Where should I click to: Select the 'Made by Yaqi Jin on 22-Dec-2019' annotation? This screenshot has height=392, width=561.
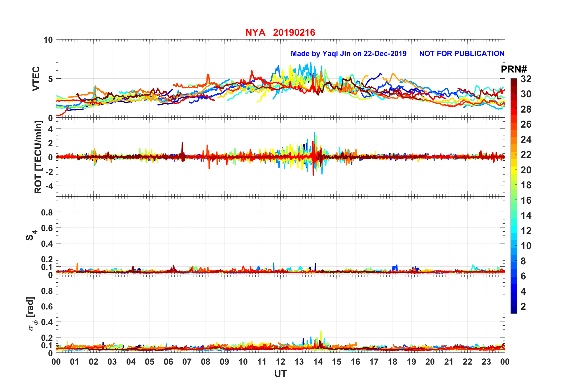point(349,54)
